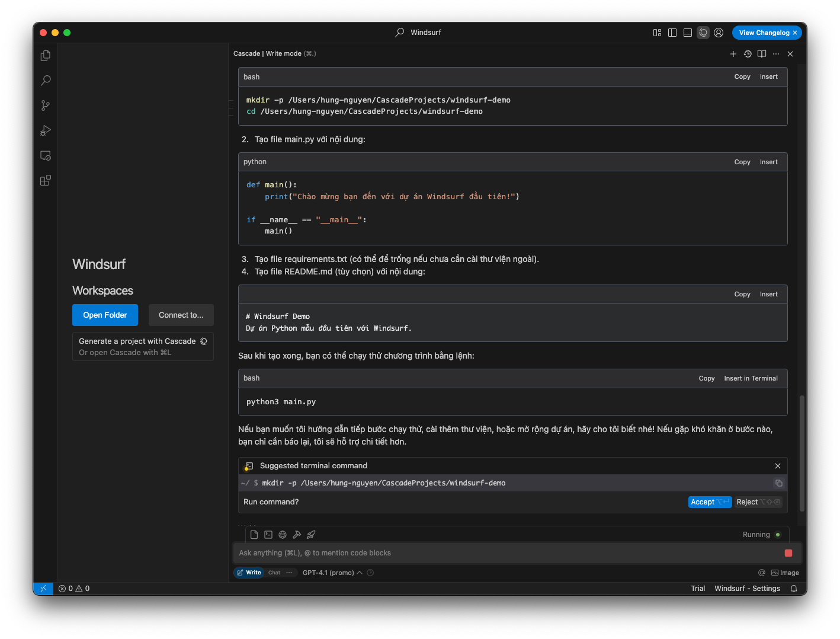840x639 pixels.
Task: Click the View Changelog button
Action: pyautogui.click(x=764, y=33)
